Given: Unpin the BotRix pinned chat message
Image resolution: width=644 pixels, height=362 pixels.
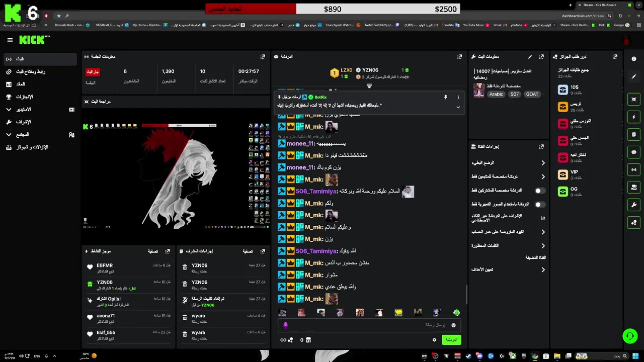Looking at the screenshot, I should tap(445, 97).
